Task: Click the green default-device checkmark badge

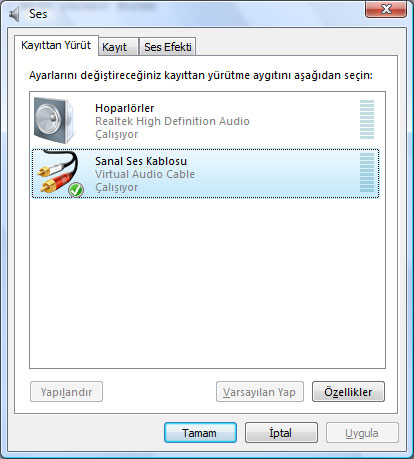Action: (76, 190)
